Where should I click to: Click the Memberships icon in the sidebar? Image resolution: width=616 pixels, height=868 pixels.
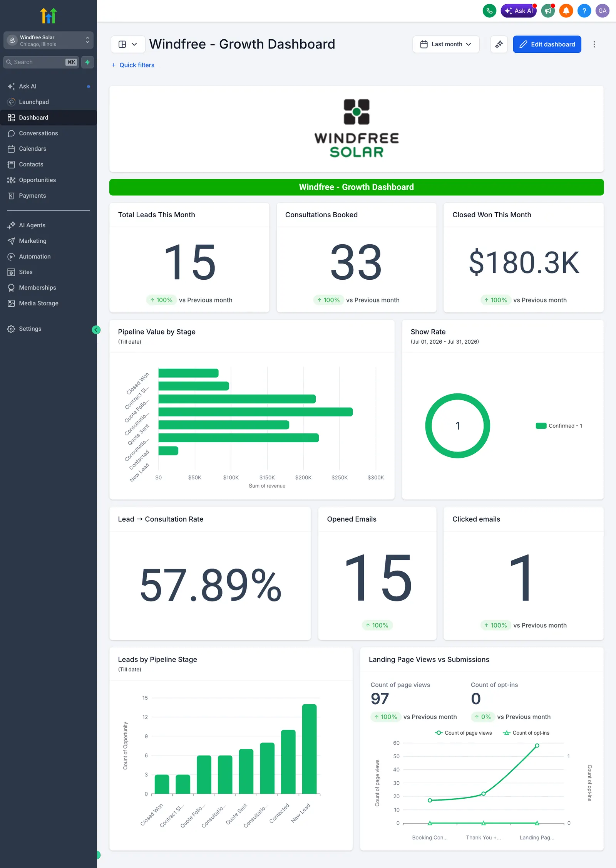(x=11, y=288)
